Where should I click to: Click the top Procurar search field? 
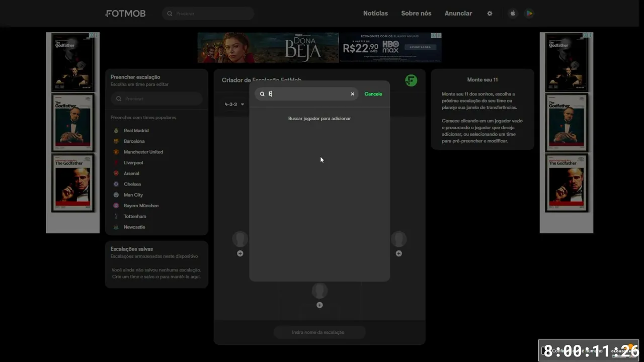[x=208, y=14]
